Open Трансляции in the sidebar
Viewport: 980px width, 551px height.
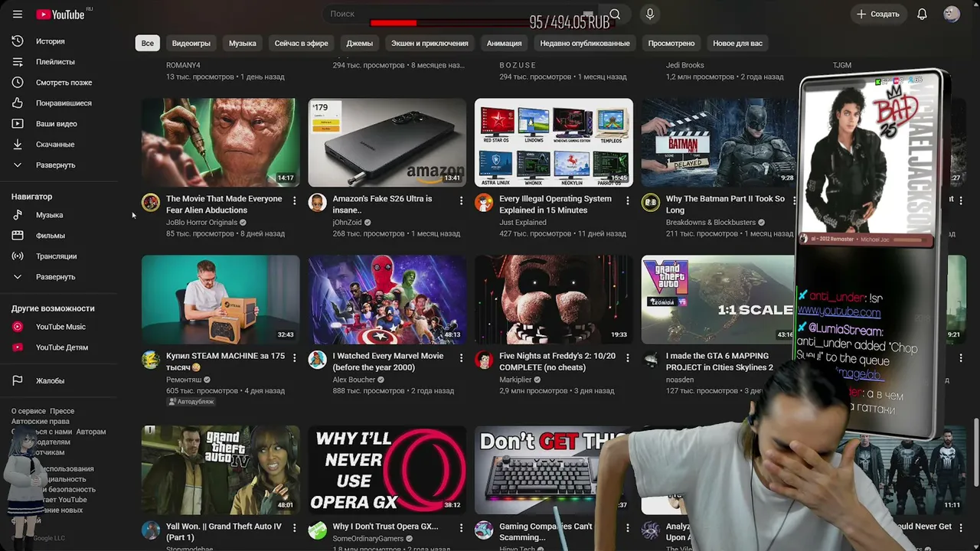tap(58, 256)
